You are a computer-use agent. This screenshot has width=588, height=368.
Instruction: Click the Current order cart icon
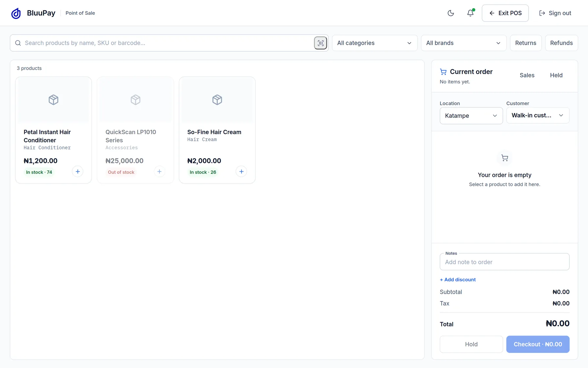coord(443,72)
